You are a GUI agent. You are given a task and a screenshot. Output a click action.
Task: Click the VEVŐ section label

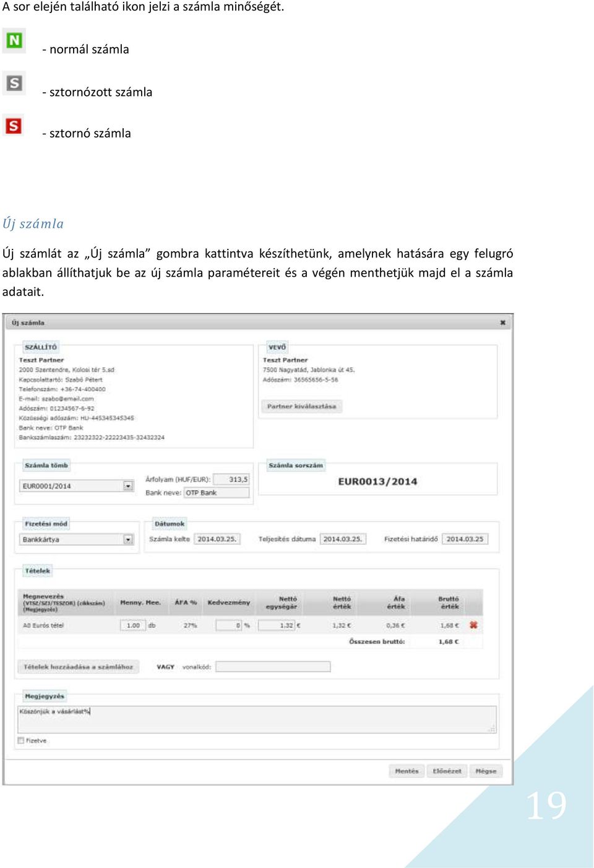[x=277, y=347]
